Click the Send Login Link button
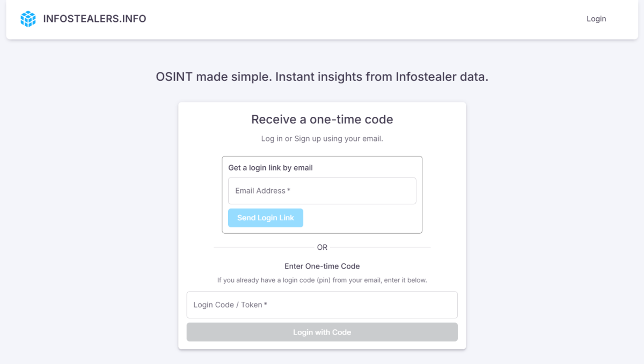 click(266, 218)
